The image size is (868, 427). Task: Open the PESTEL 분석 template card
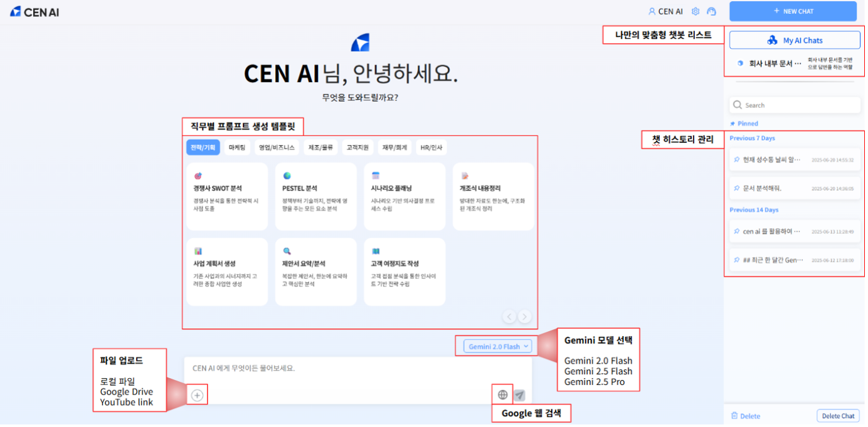tap(315, 197)
